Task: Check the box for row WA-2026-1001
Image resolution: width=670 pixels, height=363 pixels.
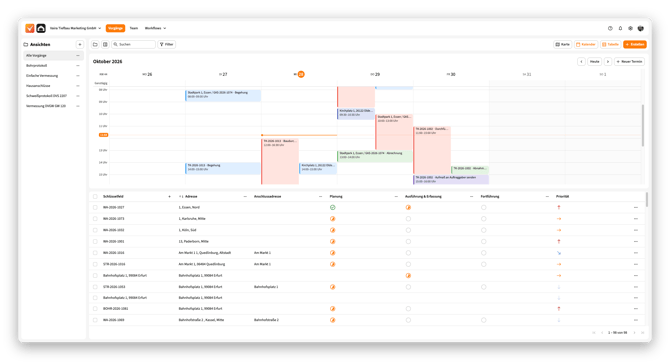Action: coord(95,241)
